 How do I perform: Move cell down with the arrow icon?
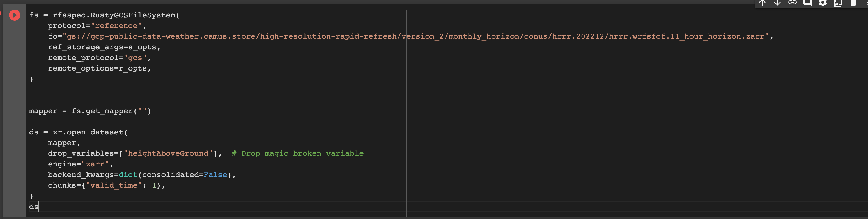pos(777,3)
